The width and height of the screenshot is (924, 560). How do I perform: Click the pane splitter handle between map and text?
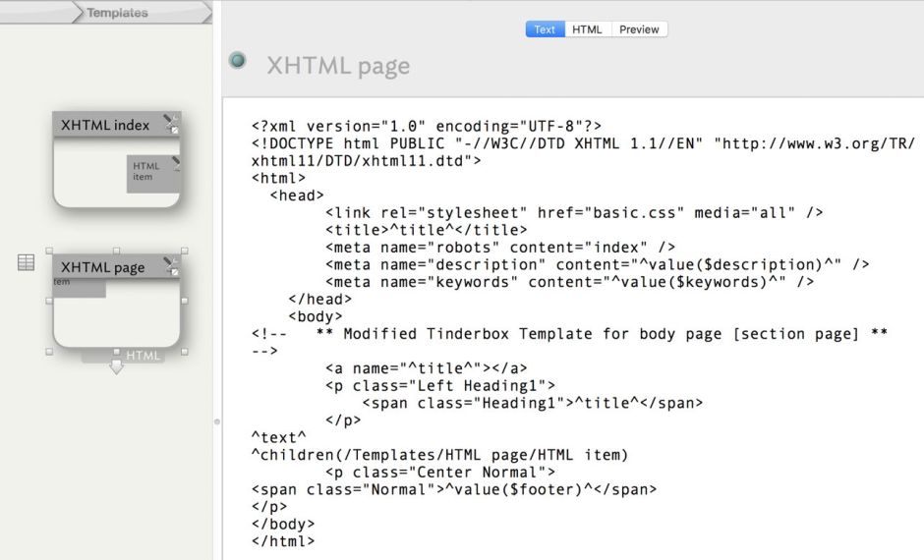pyautogui.click(x=217, y=420)
